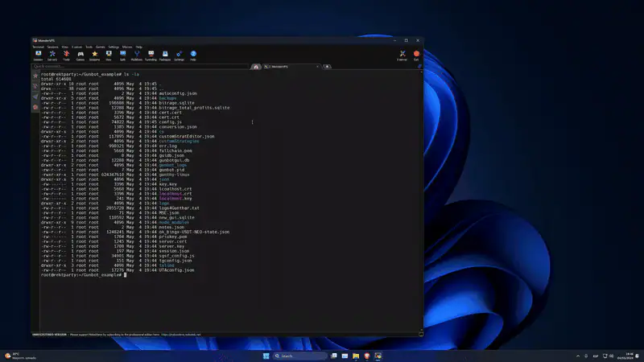Image resolution: width=644 pixels, height=362 pixels.
Task: Open the Windows Start button
Action: point(266,356)
